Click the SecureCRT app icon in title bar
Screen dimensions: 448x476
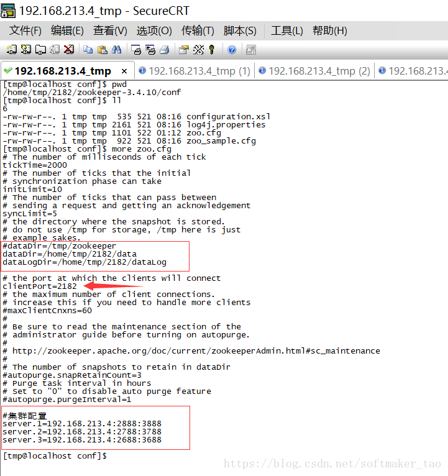[x=8, y=11]
